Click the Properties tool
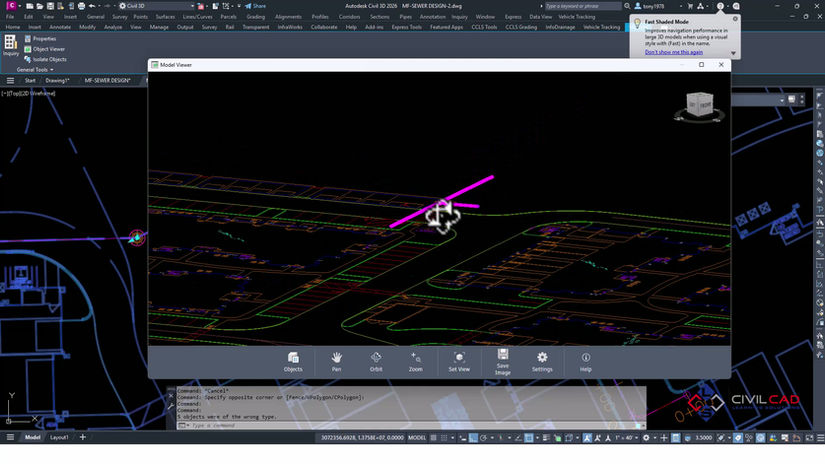Viewport: 825px width, 464px height. [x=41, y=38]
